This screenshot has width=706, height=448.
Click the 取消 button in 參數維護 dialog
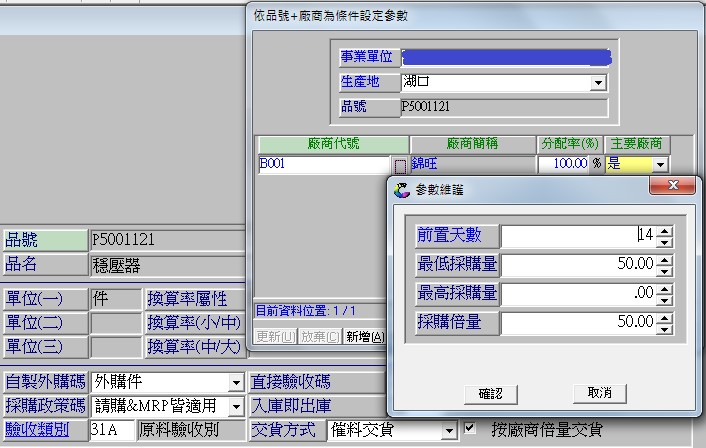coord(599,393)
